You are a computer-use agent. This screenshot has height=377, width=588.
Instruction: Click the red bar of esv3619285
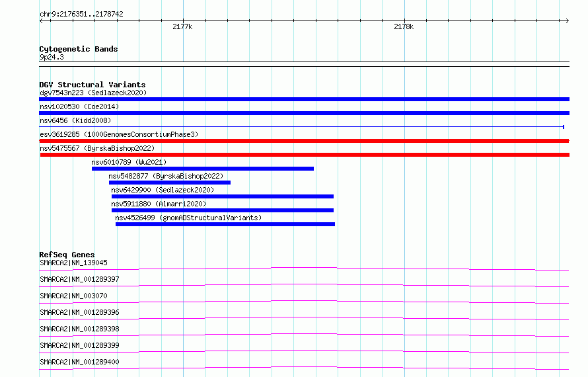(x=304, y=141)
